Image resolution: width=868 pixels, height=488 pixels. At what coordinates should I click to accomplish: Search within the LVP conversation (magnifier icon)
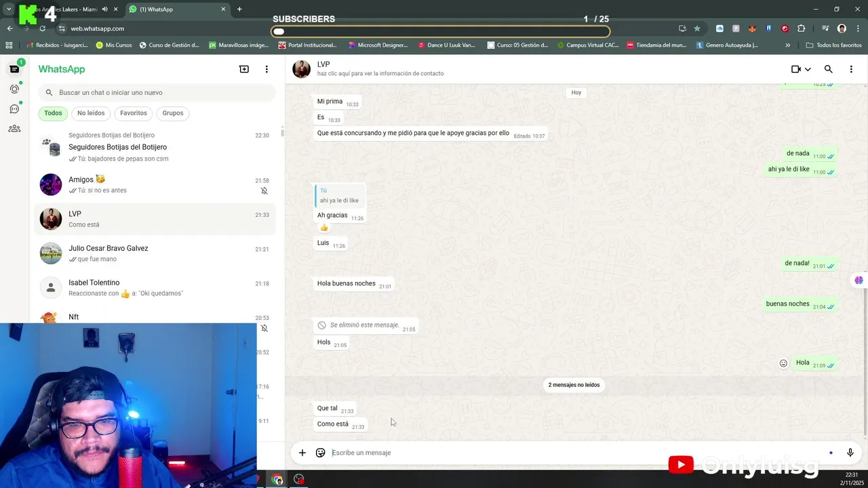point(828,69)
